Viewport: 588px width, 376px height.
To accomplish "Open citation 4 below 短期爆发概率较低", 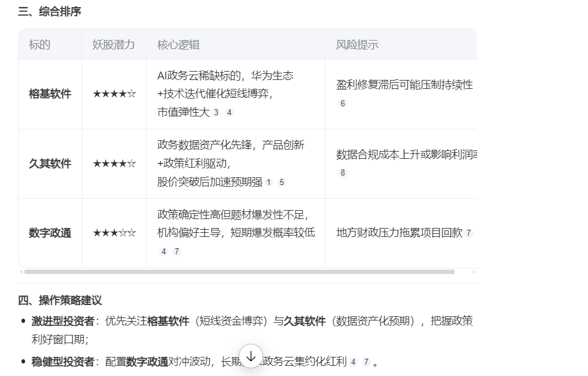I will 163,251.
